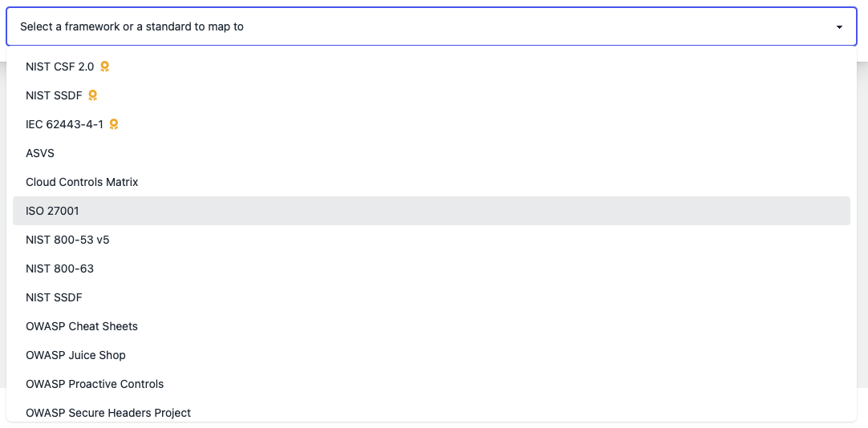Screen dimensions: 868x428
Task: Choose ASVS from the dropdown
Action: pos(40,153)
